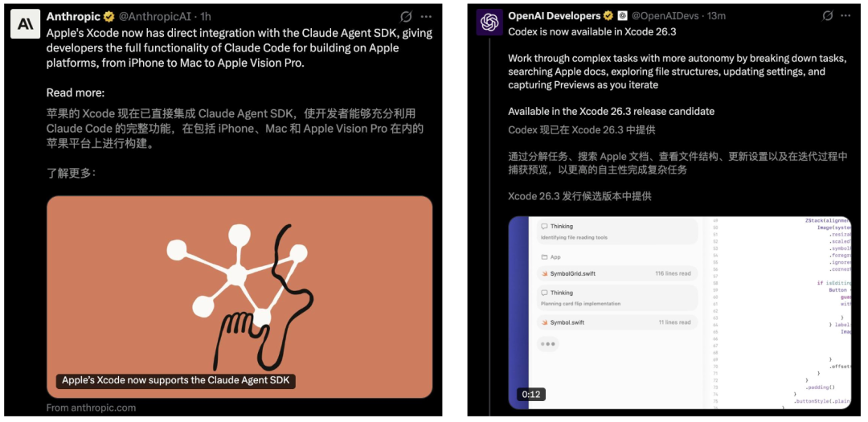Screen dimensions: 868x422
Task: Click the Anthropic display name
Action: [73, 17]
